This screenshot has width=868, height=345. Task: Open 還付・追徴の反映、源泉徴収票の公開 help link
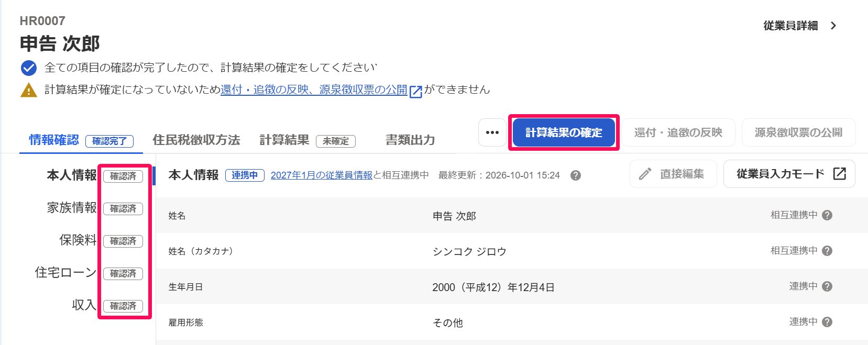[314, 90]
